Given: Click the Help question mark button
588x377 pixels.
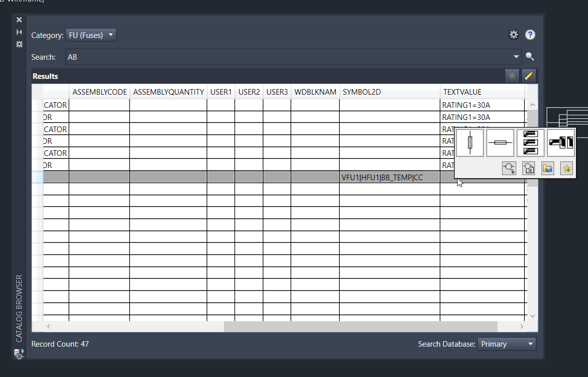Looking at the screenshot, I should pos(530,34).
